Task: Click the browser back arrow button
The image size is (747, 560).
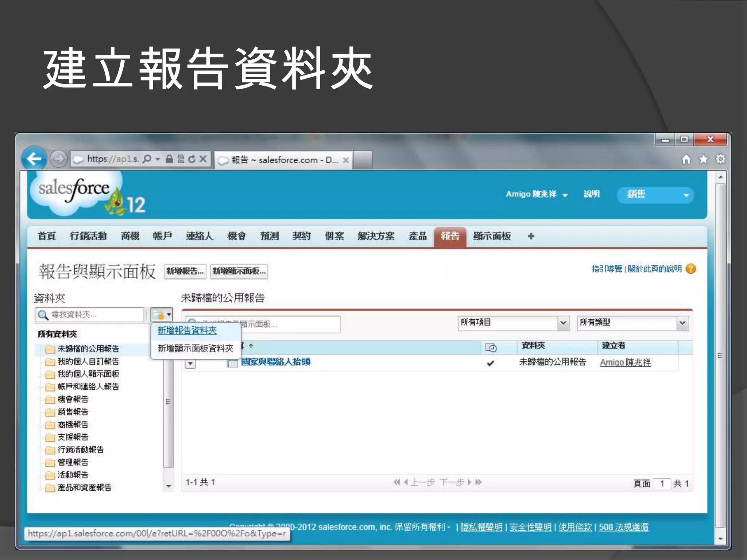Action: 34,159
